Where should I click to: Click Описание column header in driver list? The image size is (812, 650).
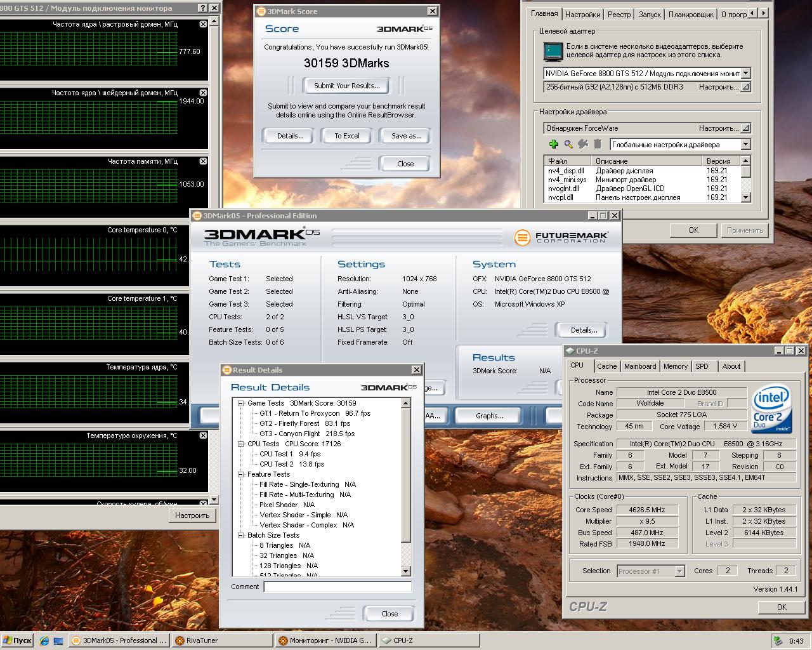pos(647,161)
